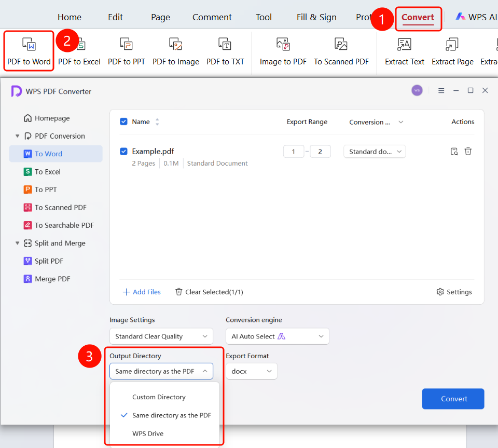Click Clear Selected(1/1)
The height and width of the screenshot is (448, 498).
(x=209, y=292)
